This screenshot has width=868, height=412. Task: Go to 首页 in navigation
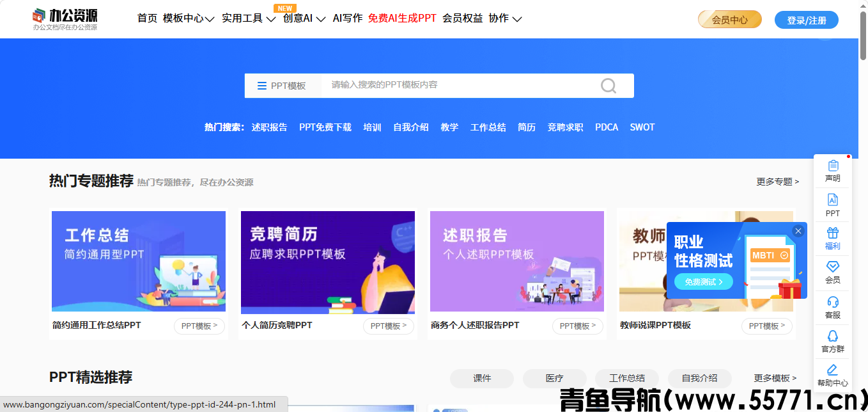147,19
